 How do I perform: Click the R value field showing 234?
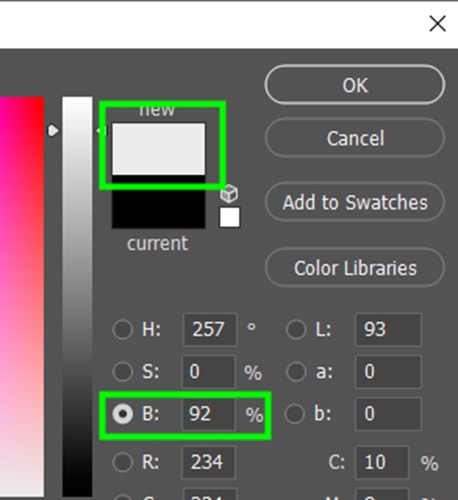pos(209,462)
